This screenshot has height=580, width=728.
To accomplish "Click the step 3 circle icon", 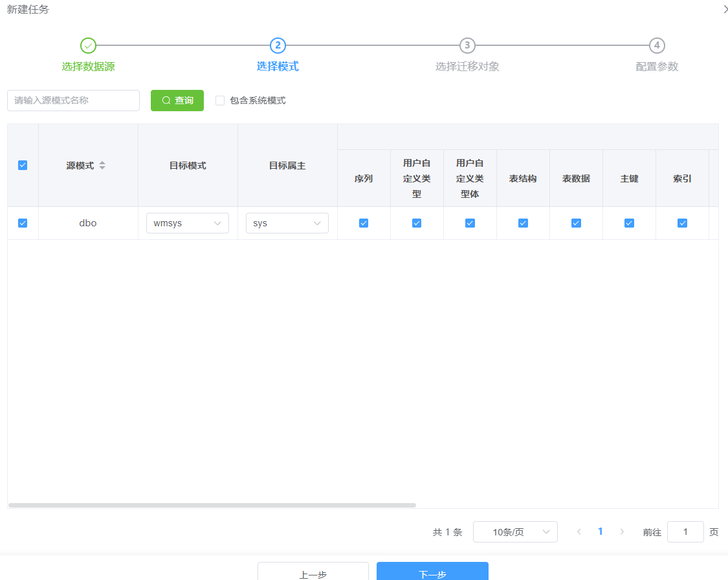I will [x=467, y=45].
